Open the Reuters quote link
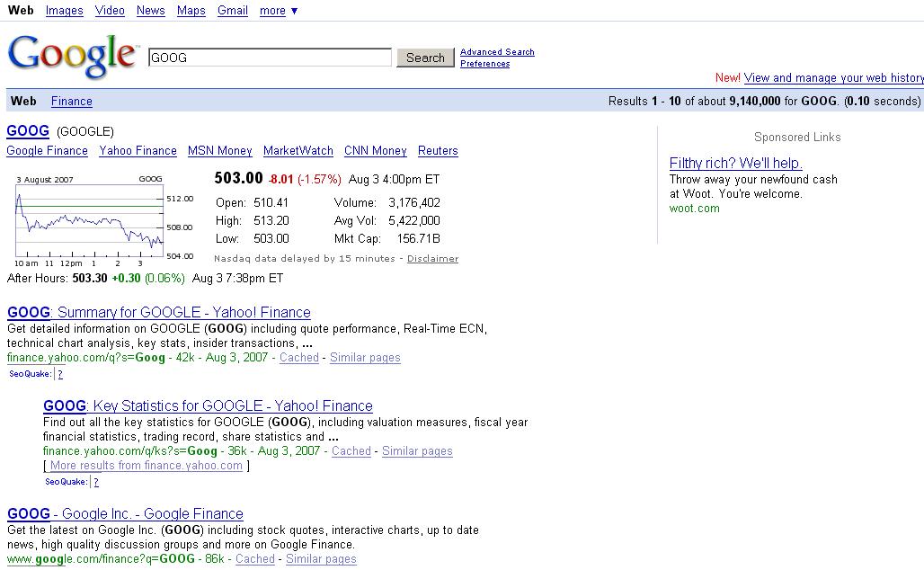924x570 pixels. click(x=438, y=151)
